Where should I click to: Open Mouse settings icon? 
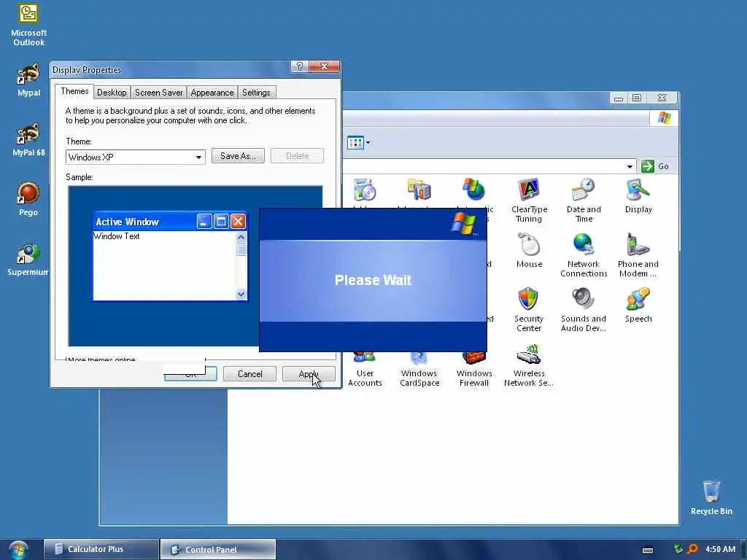[529, 251]
